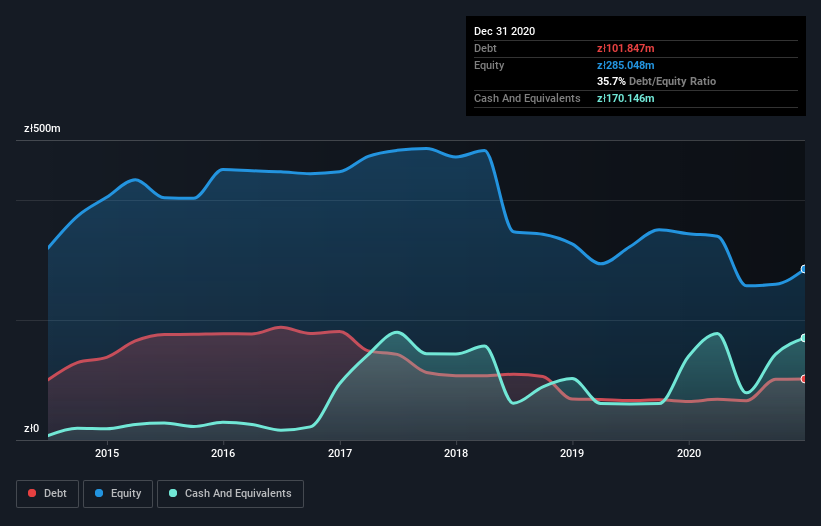Image resolution: width=821 pixels, height=526 pixels.
Task: Click the Debt label in the tooltip
Action: 485,49
